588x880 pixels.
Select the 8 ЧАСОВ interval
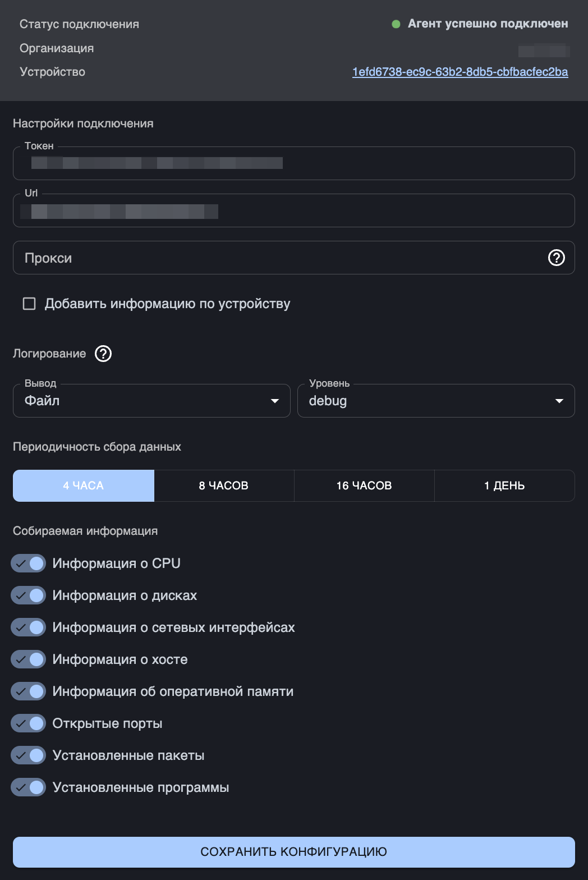[224, 485]
